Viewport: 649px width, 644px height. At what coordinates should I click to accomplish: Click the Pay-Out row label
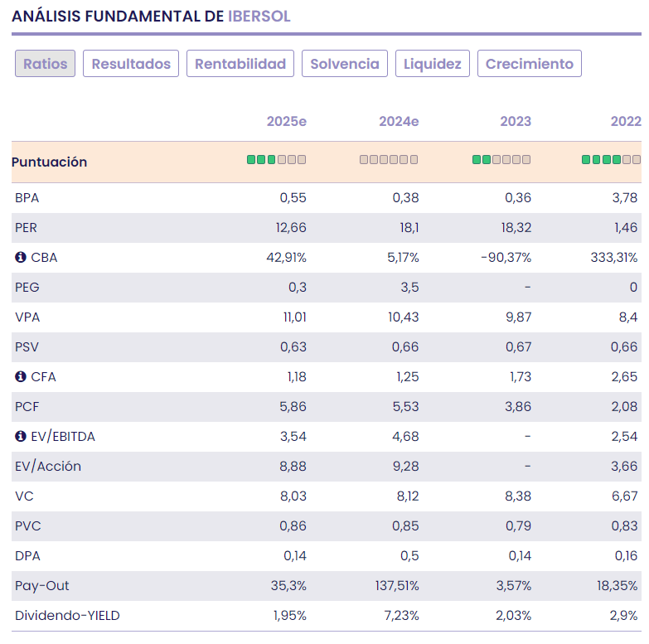(x=42, y=586)
